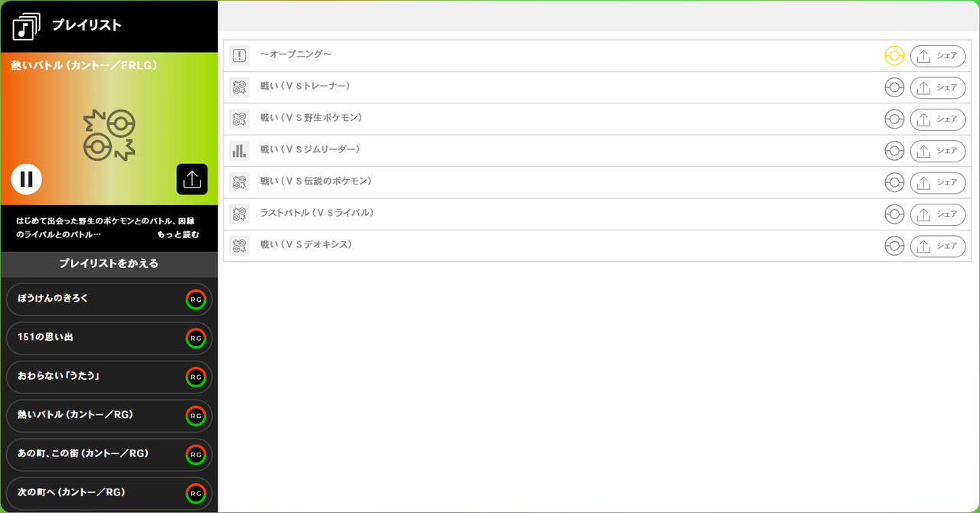Screen dimensions: 980x513
Task: Click battle icon for 戦い(VSトレーナー)
Action: pyautogui.click(x=240, y=87)
